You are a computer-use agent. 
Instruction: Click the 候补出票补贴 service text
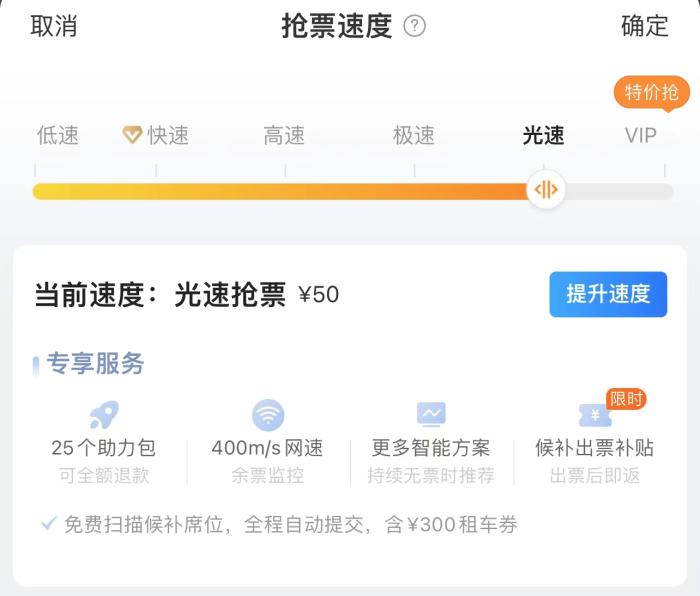[594, 448]
